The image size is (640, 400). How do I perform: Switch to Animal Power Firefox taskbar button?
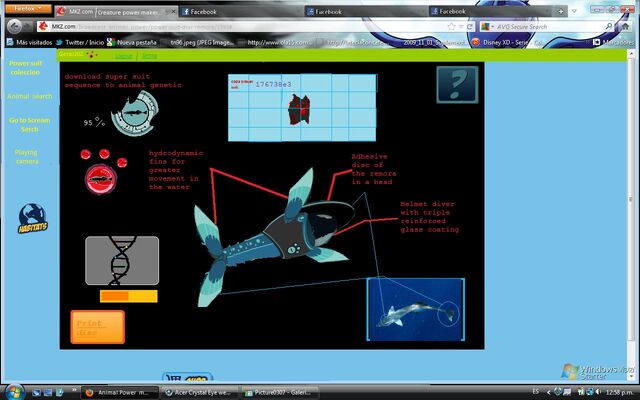click(x=119, y=393)
